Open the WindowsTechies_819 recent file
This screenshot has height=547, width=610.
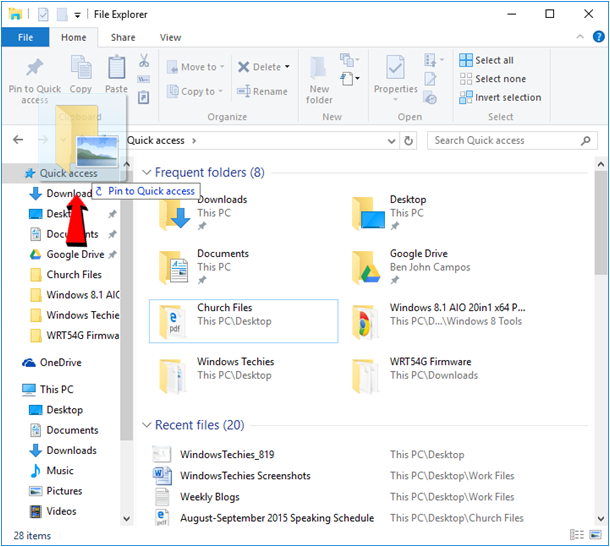pyautogui.click(x=227, y=454)
